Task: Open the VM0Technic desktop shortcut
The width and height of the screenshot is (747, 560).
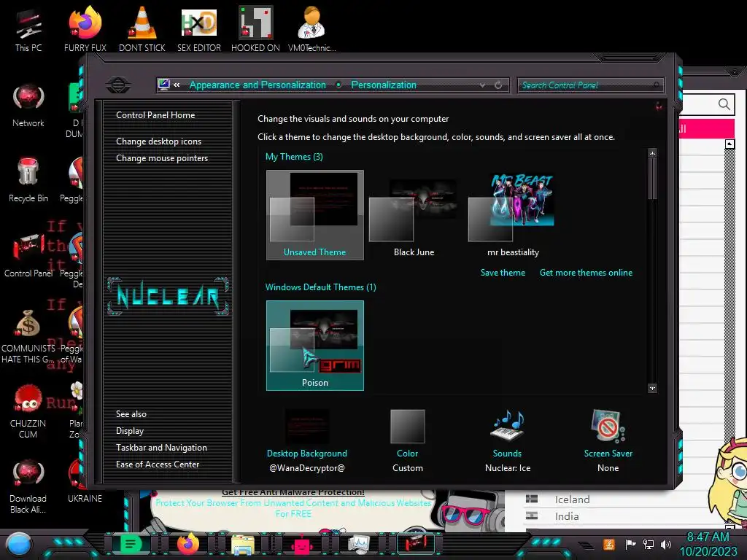Action: click(x=311, y=30)
